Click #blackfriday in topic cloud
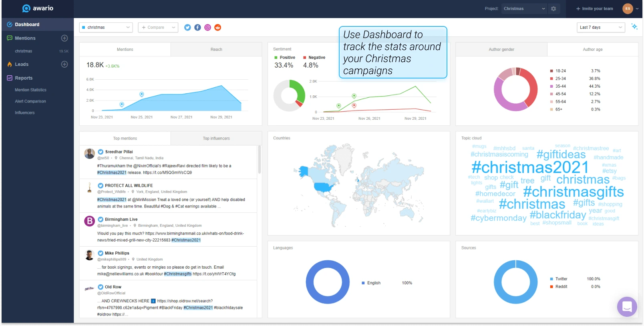The width and height of the screenshot is (644, 326). (557, 215)
